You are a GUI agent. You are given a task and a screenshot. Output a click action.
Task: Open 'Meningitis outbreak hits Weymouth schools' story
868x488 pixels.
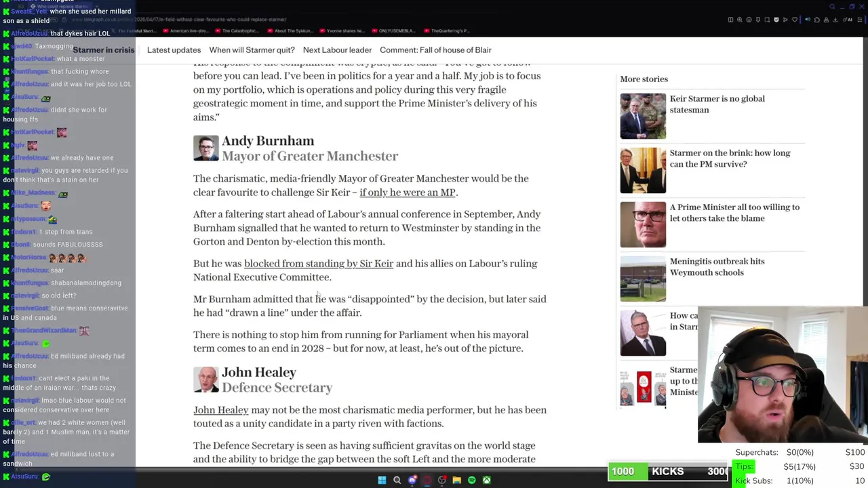(x=717, y=267)
